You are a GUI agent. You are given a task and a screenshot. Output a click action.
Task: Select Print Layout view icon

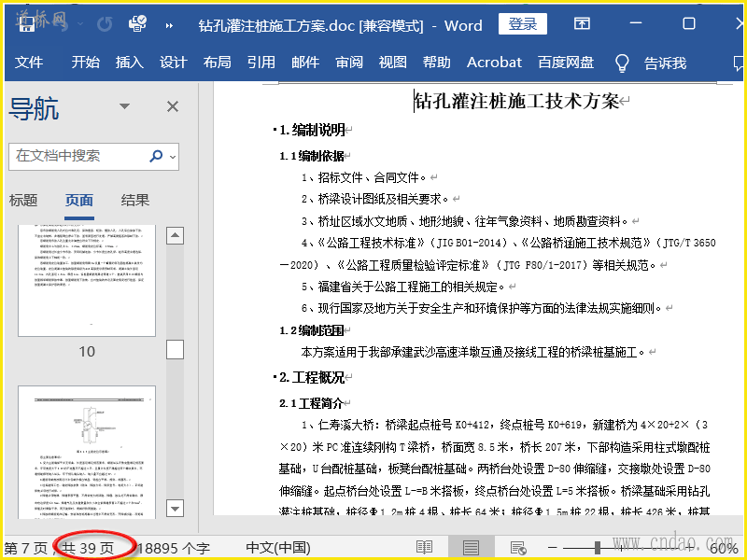[471, 548]
